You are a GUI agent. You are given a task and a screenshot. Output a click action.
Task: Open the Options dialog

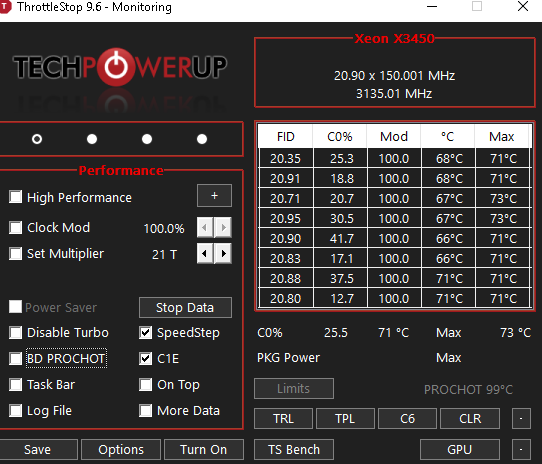pos(121,449)
